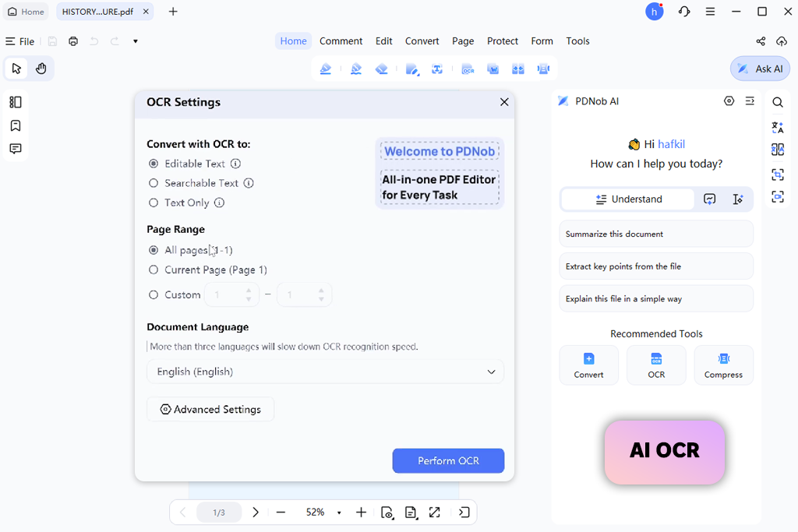Select the squiggly underline tool
Screen dimensions: 798x532
tap(356, 69)
